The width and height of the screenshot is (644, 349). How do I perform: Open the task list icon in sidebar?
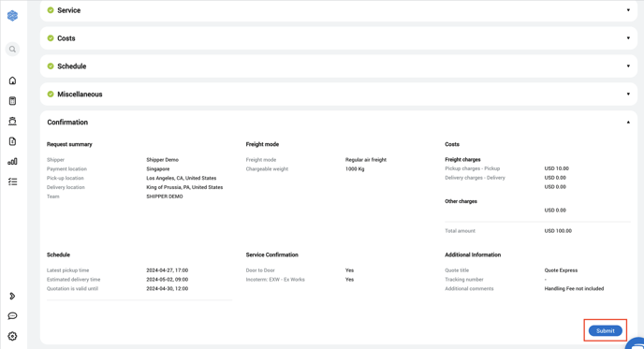tap(12, 182)
